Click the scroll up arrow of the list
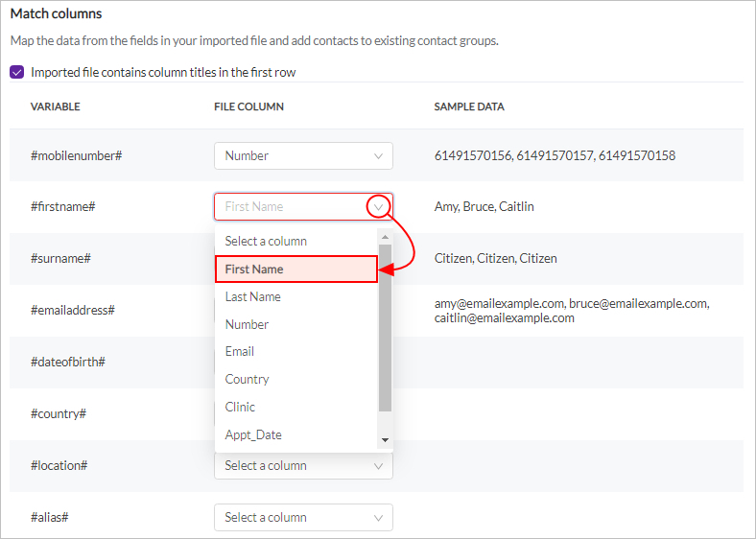The image size is (756, 539). coord(385,237)
